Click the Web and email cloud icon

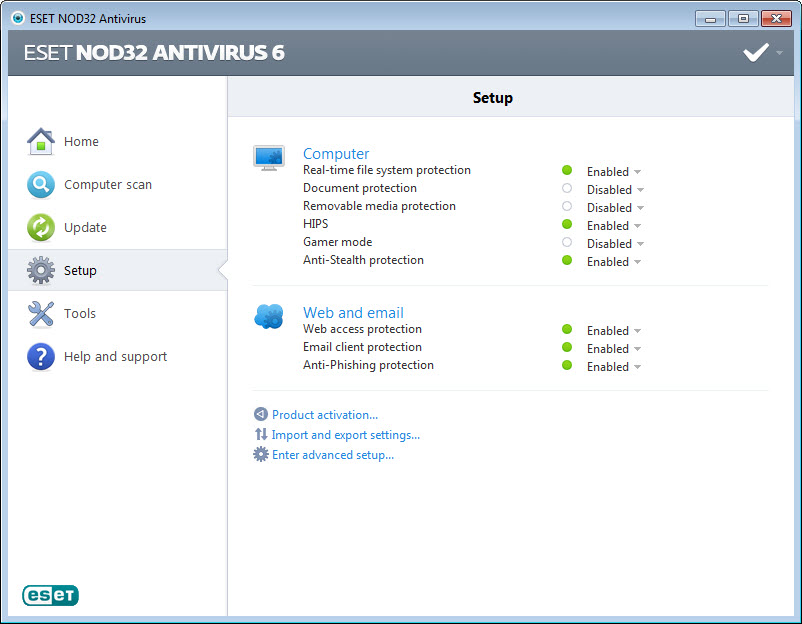pos(269,316)
